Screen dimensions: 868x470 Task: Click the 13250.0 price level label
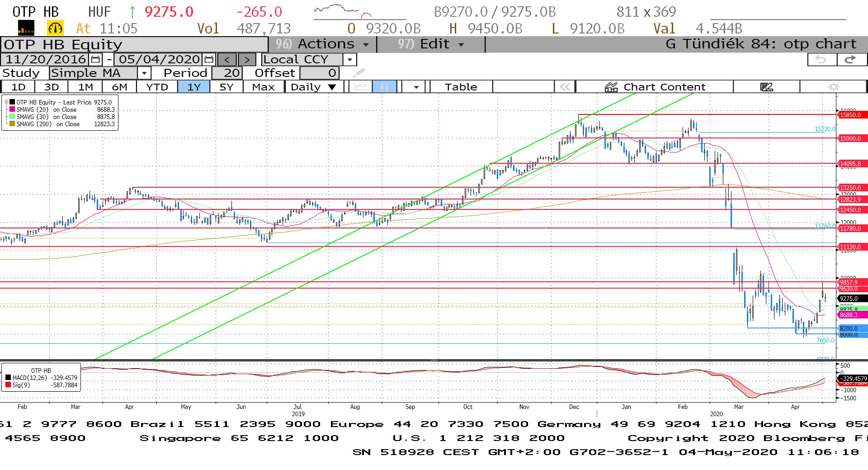(853, 188)
